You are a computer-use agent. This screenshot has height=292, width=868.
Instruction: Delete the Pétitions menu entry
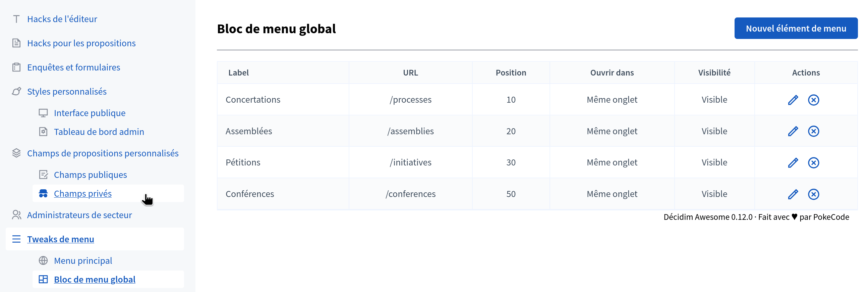[x=813, y=162]
